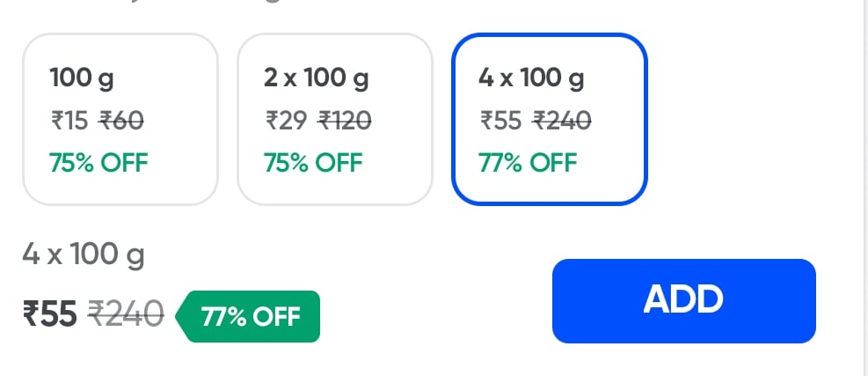
Task: Click the "100 g" title in first card
Action: point(82,77)
